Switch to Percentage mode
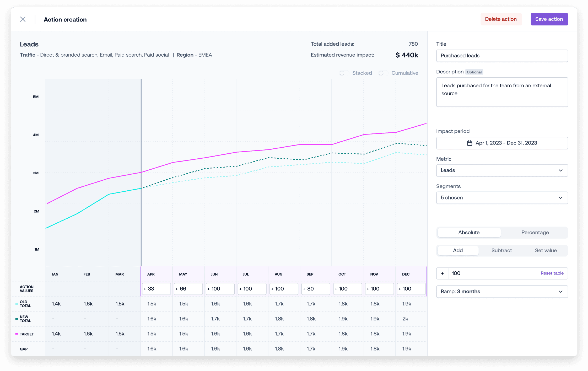The width and height of the screenshot is (588, 371). [x=535, y=233]
